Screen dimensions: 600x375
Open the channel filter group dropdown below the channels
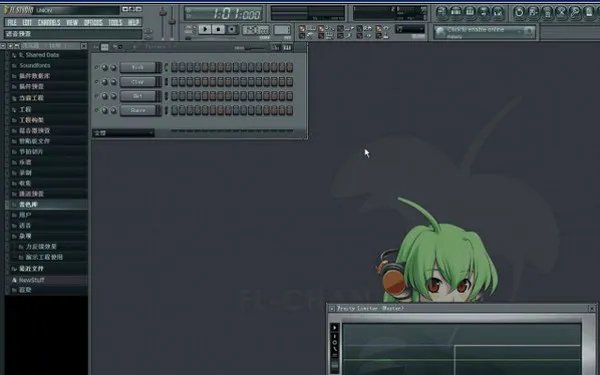(x=123, y=133)
